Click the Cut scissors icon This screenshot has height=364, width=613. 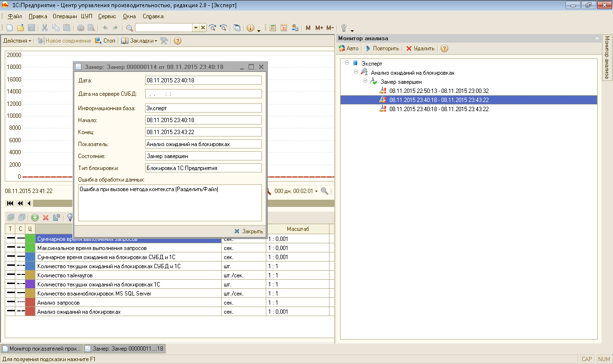45,28
